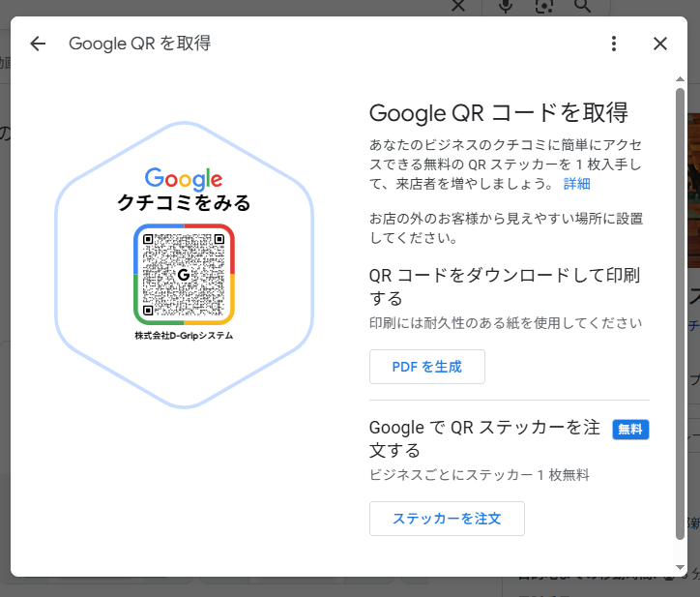Click the 'Google QR を取得' dialog title
The height and width of the screenshot is (597, 700).
tap(139, 44)
